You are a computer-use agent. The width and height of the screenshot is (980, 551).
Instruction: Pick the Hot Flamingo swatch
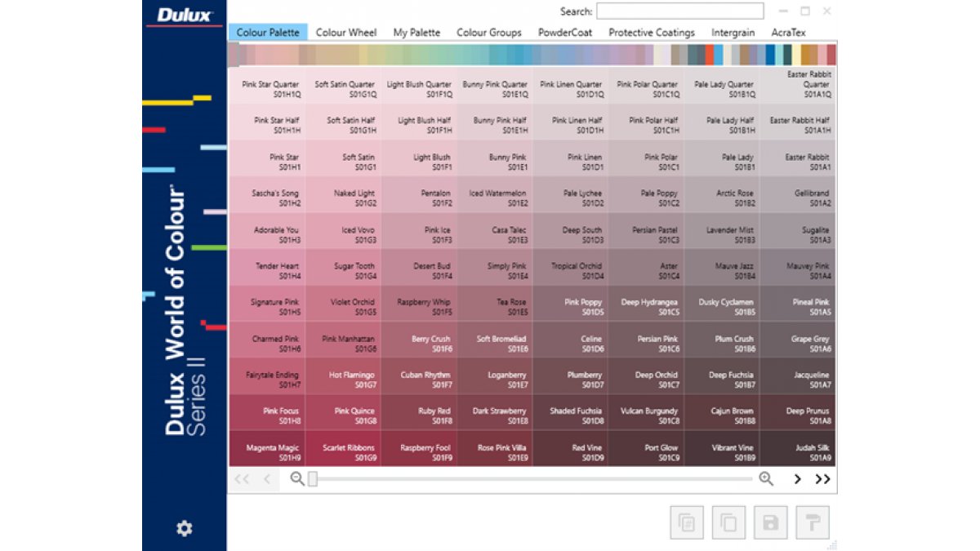343,375
